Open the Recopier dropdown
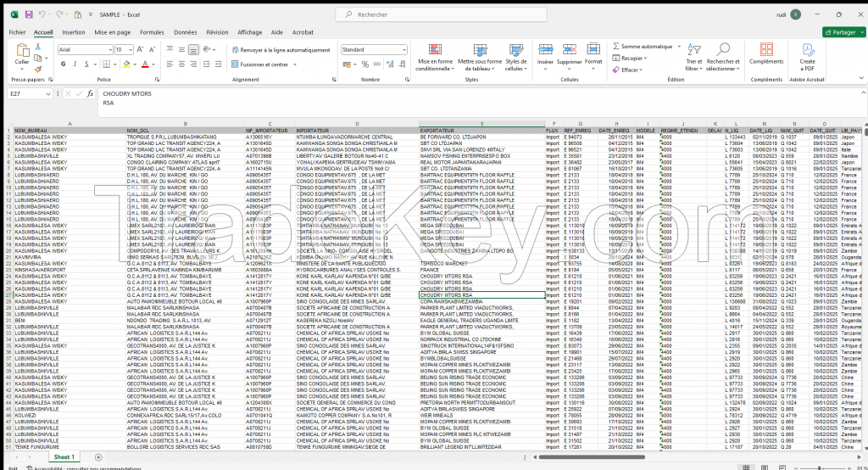 click(x=630, y=59)
